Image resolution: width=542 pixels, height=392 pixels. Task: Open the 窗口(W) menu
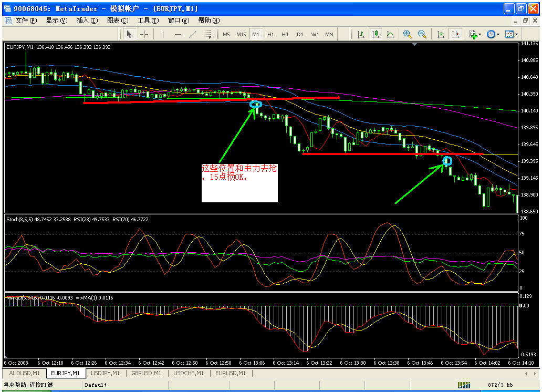(179, 20)
